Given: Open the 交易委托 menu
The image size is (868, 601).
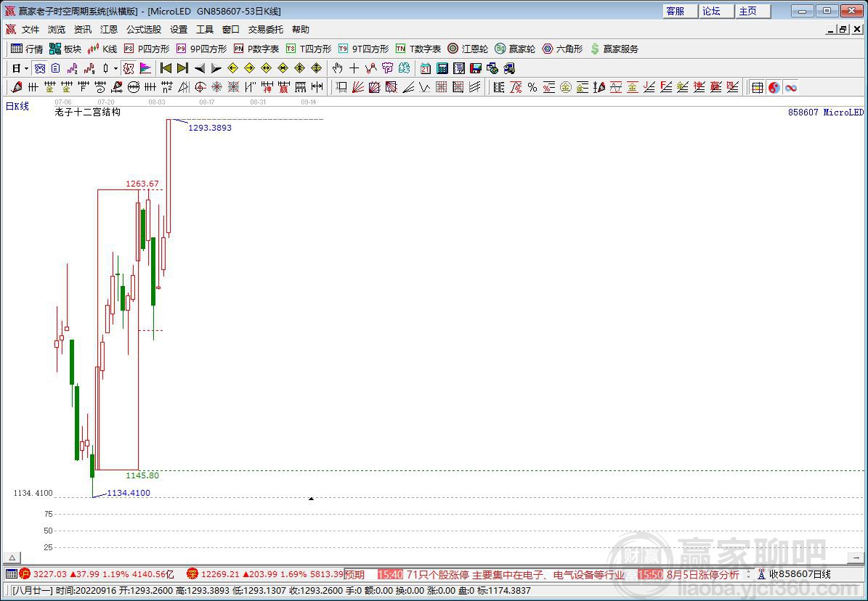Looking at the screenshot, I should 266,29.
